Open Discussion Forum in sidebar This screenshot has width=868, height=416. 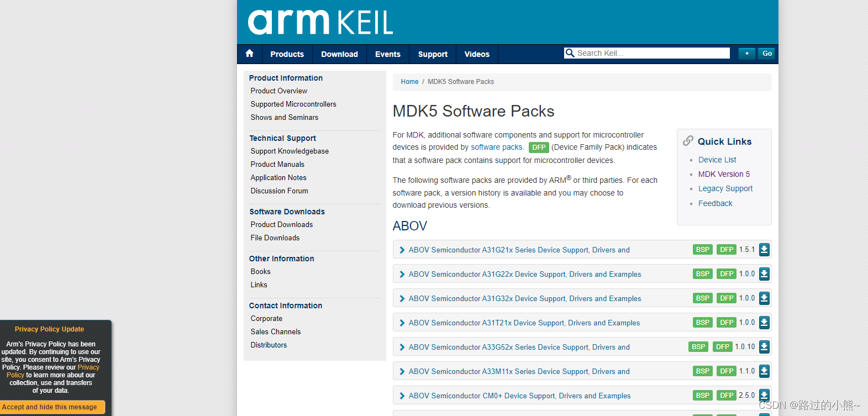click(279, 191)
